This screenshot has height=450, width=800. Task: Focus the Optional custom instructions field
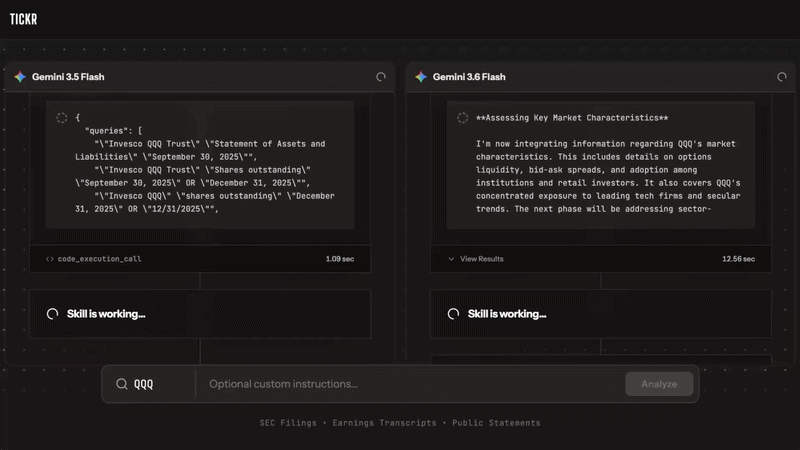click(x=411, y=384)
